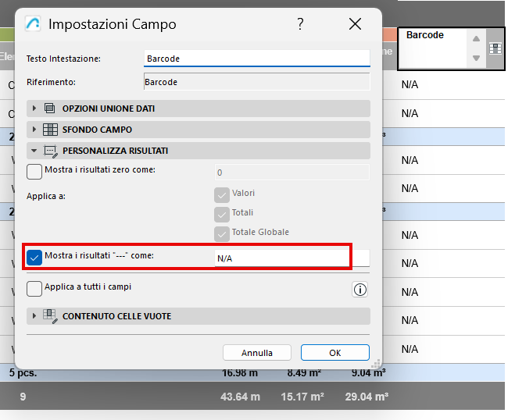The height and width of the screenshot is (420, 515).
Task: Click the Contenuto Celle Vuote icon
Action: pyautogui.click(x=51, y=316)
